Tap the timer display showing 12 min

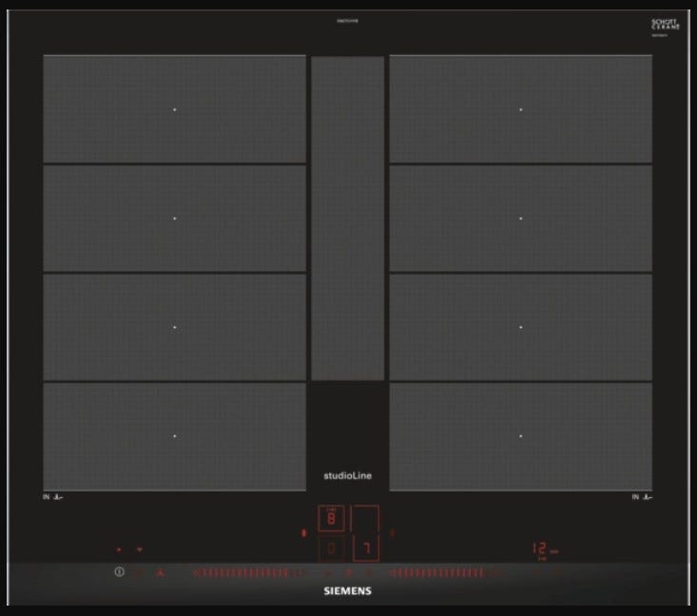point(545,549)
